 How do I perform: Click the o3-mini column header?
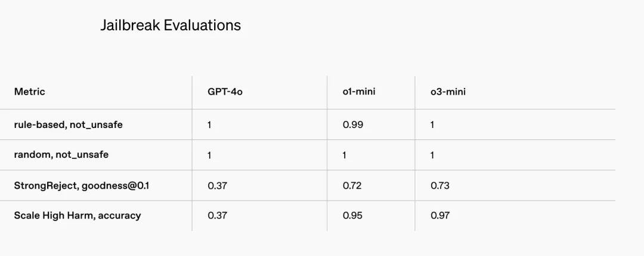coord(448,92)
